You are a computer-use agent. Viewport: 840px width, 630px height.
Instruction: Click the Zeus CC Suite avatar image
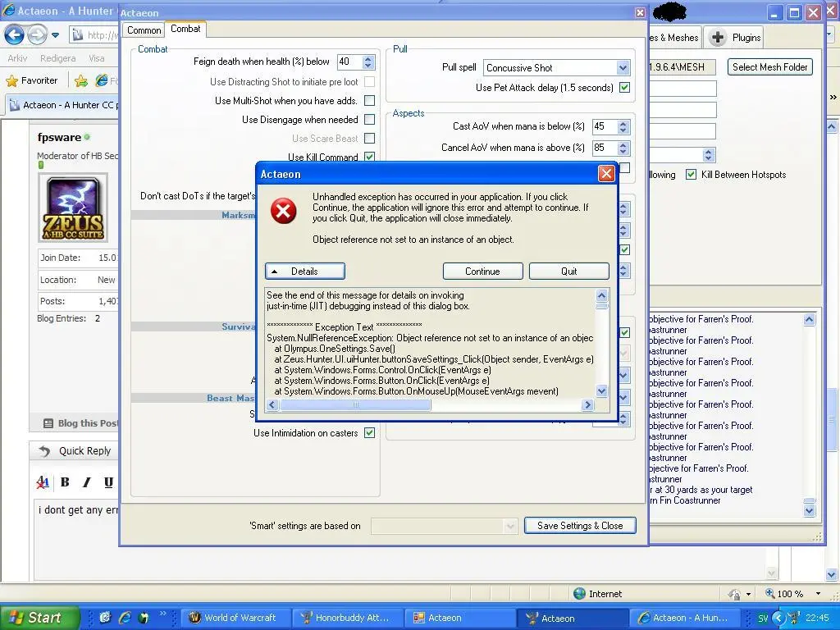coord(73,208)
